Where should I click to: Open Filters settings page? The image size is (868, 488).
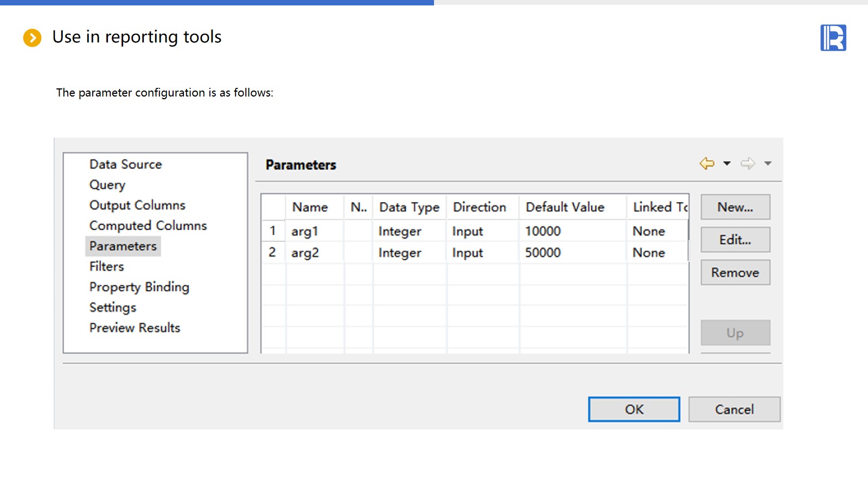(106, 266)
